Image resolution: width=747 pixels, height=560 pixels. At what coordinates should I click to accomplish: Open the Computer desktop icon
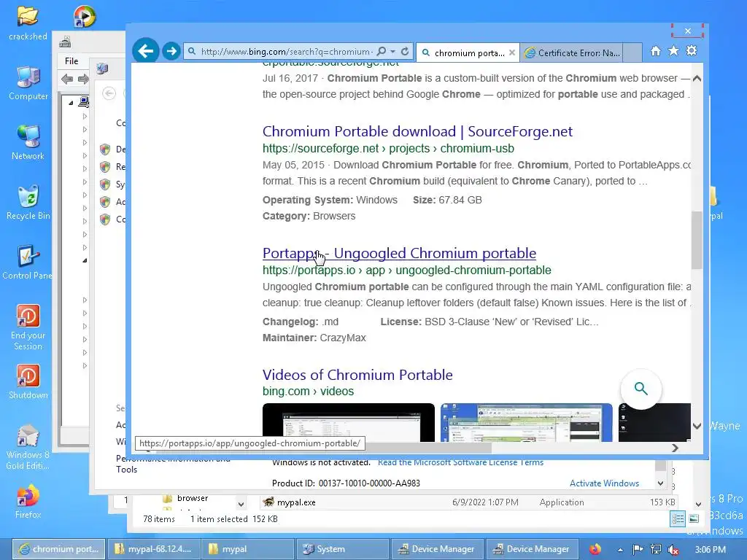tap(28, 82)
